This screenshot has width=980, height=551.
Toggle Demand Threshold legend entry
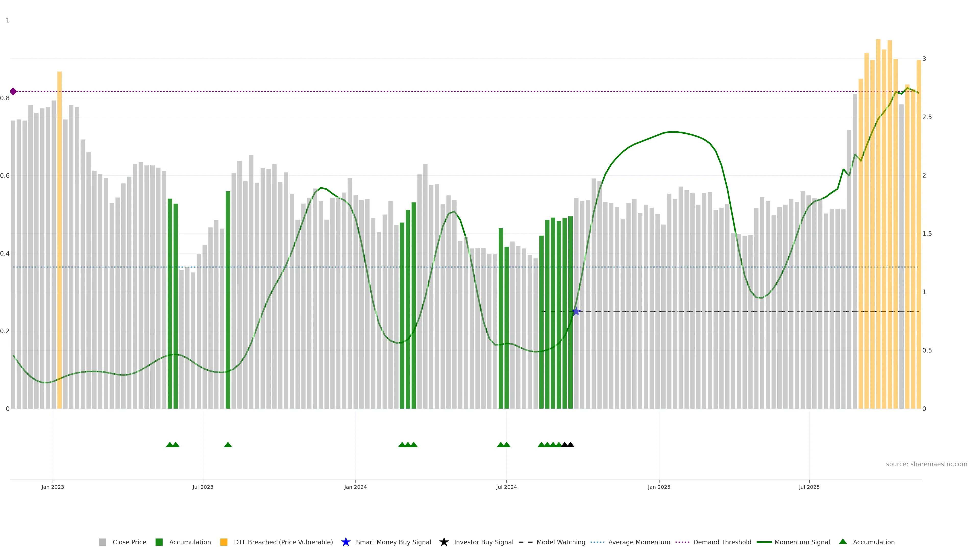coord(722,542)
